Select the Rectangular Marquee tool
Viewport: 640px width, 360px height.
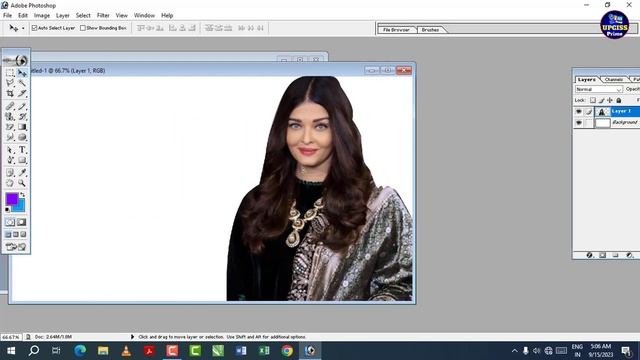10,73
